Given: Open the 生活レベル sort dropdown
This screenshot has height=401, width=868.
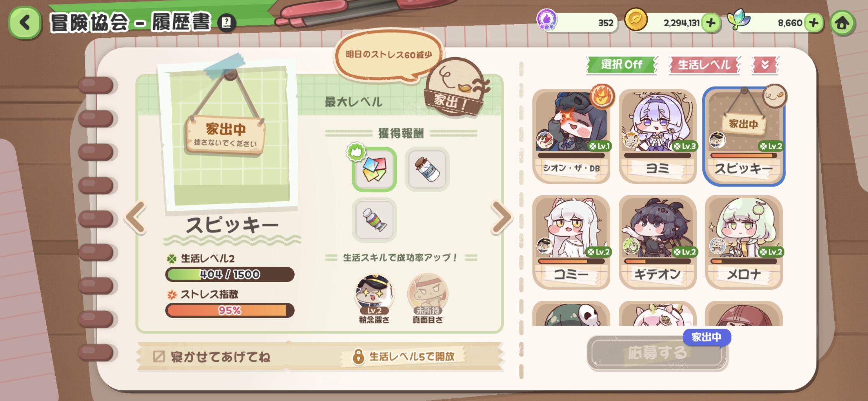Looking at the screenshot, I should [704, 65].
